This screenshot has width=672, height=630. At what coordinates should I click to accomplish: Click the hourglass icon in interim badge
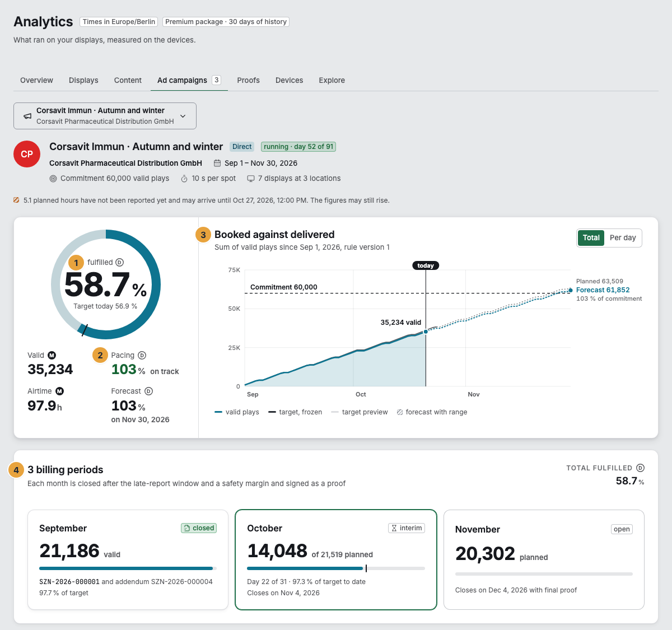(x=394, y=528)
